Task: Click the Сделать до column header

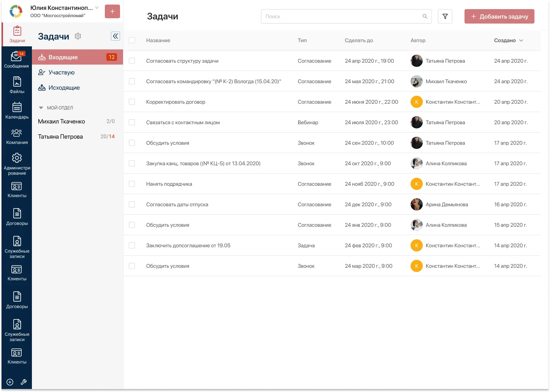Action: (359, 40)
